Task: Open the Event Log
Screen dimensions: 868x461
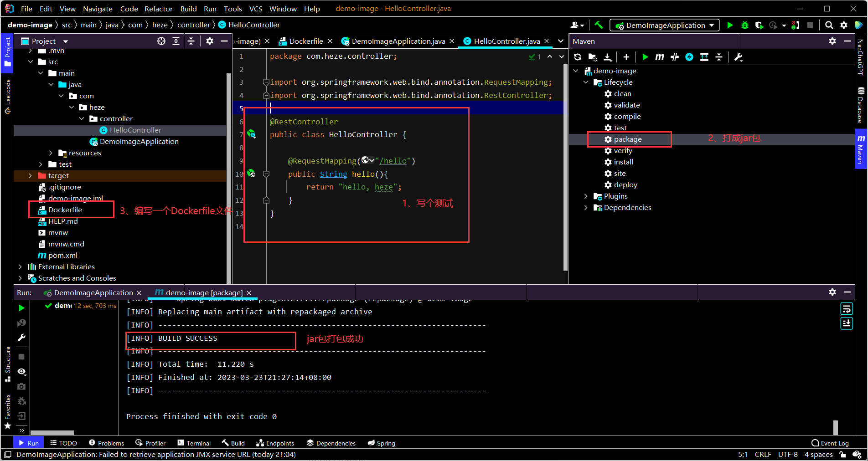Action: 830,443
